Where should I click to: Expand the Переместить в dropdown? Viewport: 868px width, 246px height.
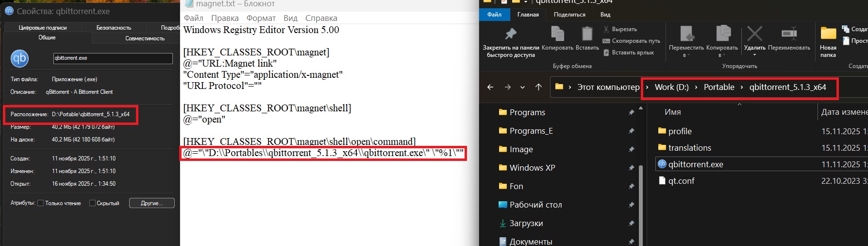tap(687, 55)
